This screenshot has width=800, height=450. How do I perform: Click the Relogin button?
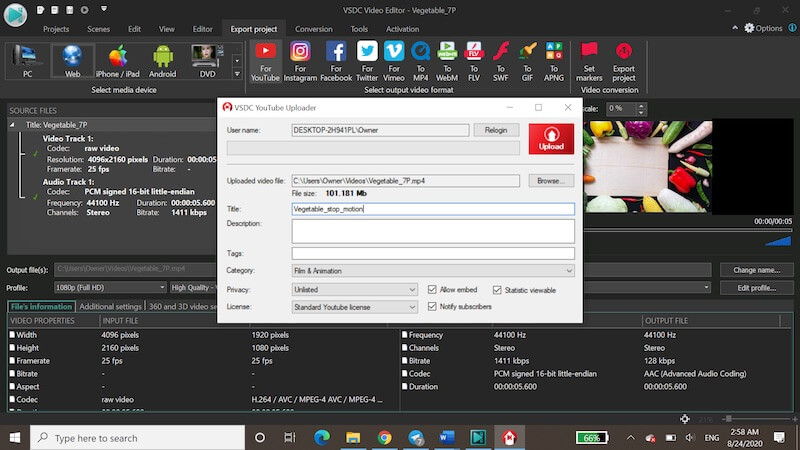[495, 130]
